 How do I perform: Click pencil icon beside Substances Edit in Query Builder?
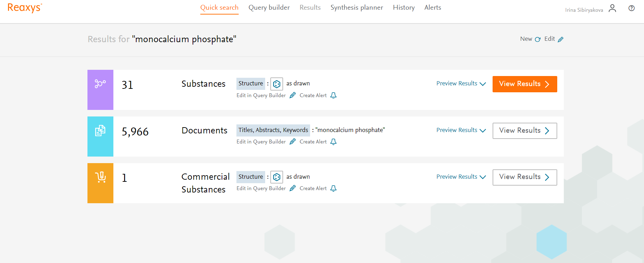point(292,95)
